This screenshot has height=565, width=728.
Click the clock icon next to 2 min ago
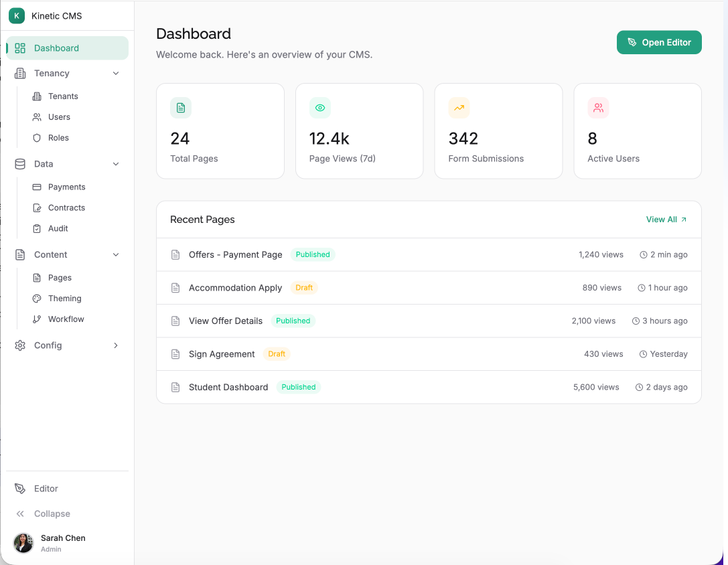click(644, 255)
